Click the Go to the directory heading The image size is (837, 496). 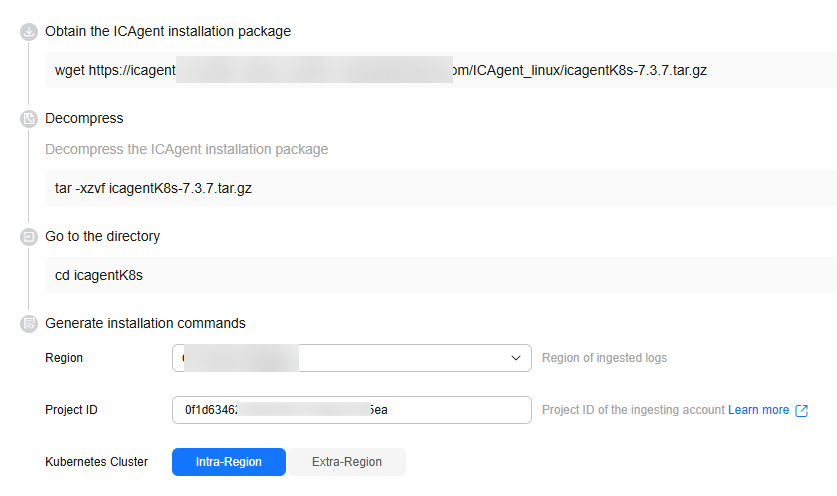[x=102, y=237]
